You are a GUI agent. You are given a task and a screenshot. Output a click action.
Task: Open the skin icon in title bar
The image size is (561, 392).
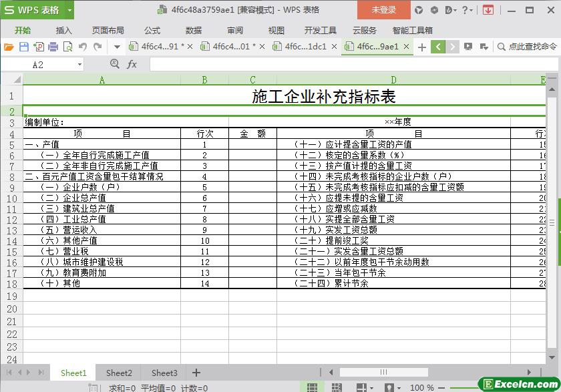pyautogui.click(x=419, y=10)
